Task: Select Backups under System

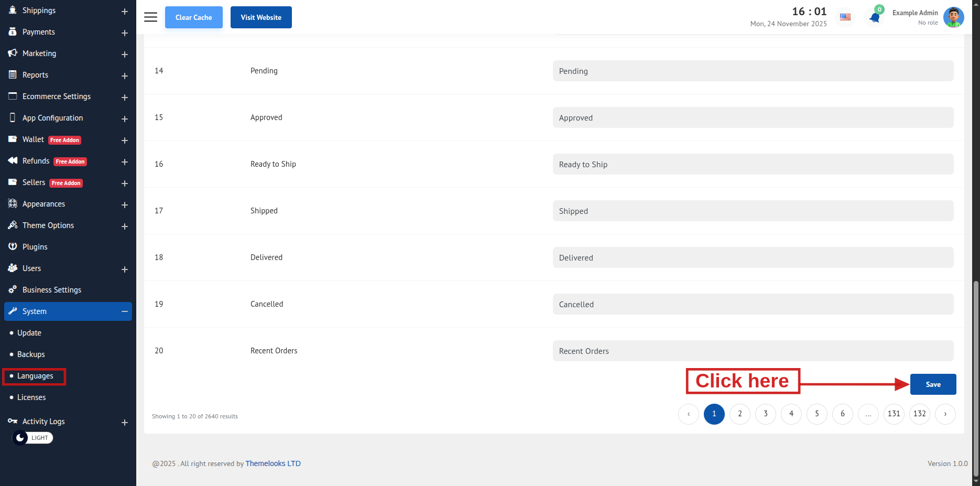Action: (31, 354)
